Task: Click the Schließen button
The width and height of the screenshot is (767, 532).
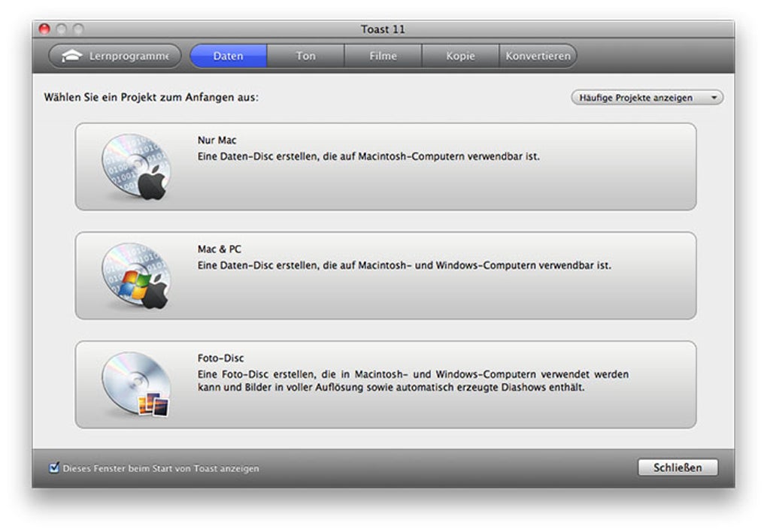Action: pyautogui.click(x=678, y=467)
